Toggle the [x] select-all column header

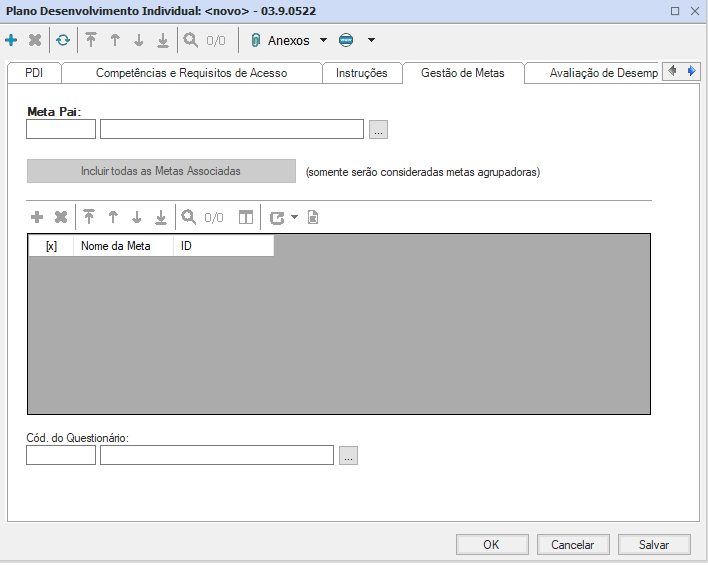[x=51, y=246]
